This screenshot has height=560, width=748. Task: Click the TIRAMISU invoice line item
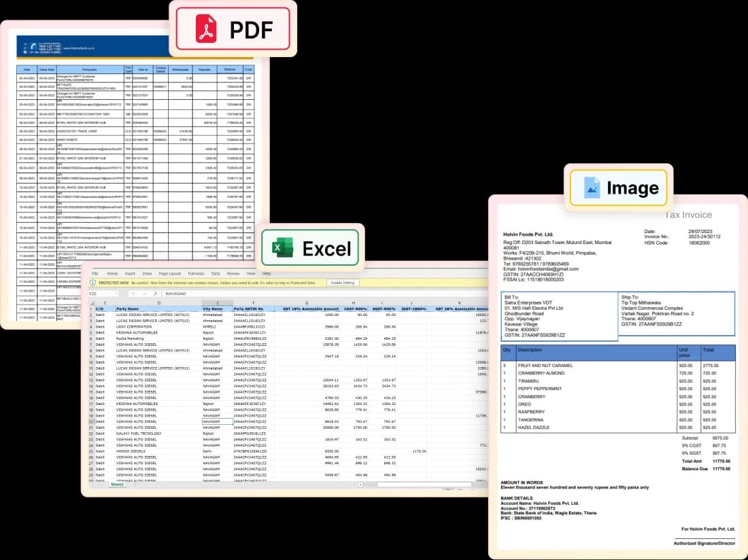528,381
